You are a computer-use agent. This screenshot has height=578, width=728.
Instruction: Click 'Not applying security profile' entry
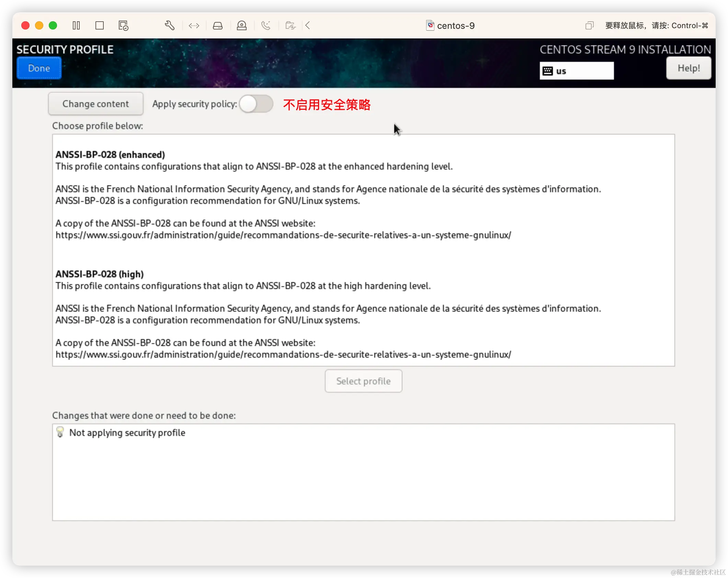(x=127, y=432)
